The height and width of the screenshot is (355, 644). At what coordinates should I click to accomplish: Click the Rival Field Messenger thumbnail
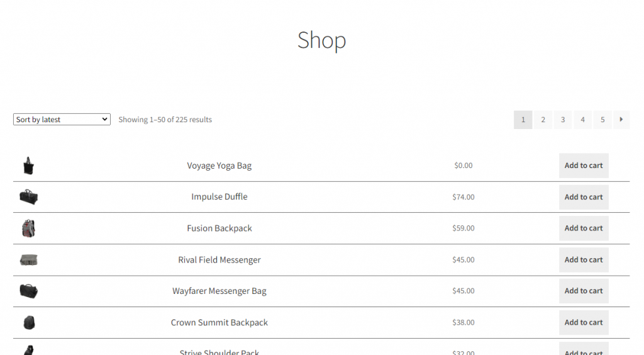tap(28, 260)
